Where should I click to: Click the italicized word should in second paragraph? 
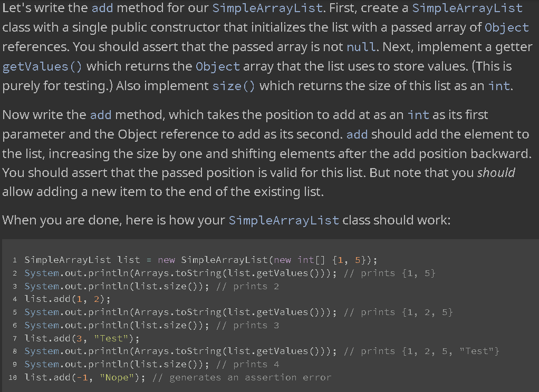point(496,172)
